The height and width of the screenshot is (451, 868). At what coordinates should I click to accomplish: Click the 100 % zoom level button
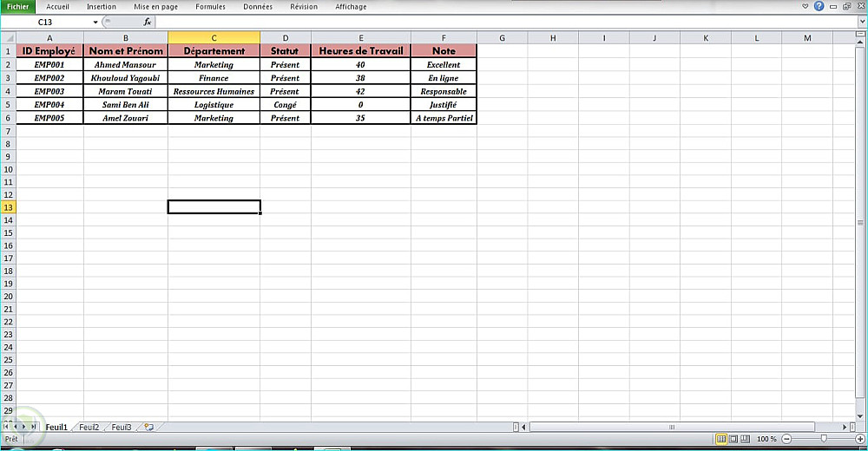(766, 439)
